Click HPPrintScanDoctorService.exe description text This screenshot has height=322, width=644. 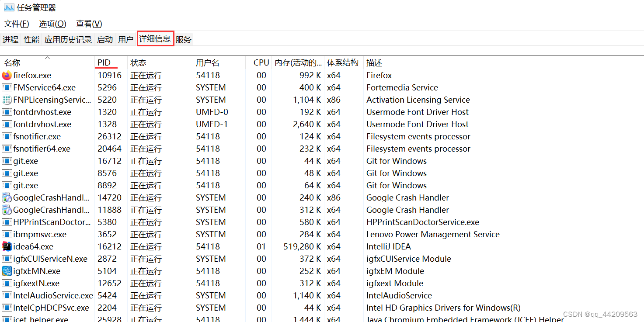423,222
